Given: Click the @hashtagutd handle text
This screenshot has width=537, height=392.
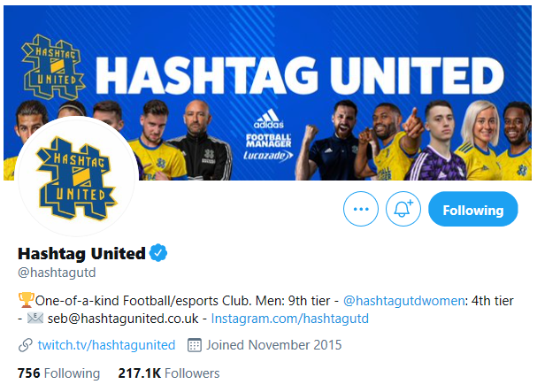Looking at the screenshot, I should [x=57, y=273].
